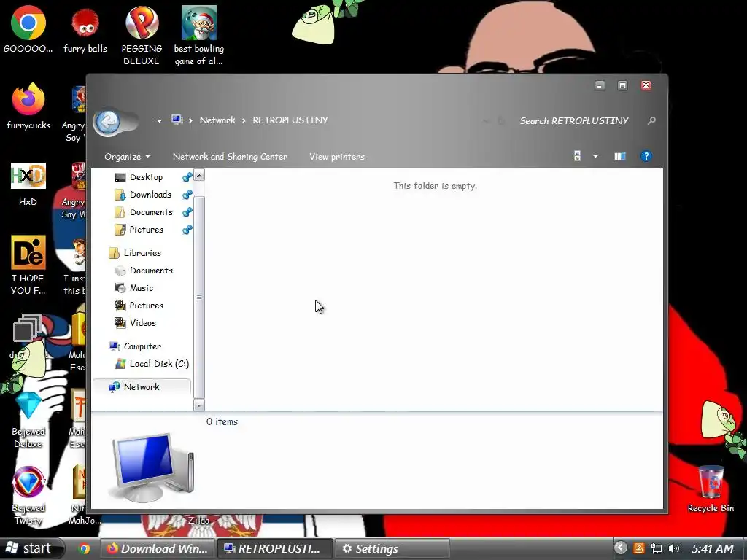The image size is (747, 560).
Task: Go back with the Explorer back arrow
Action: 108,122
